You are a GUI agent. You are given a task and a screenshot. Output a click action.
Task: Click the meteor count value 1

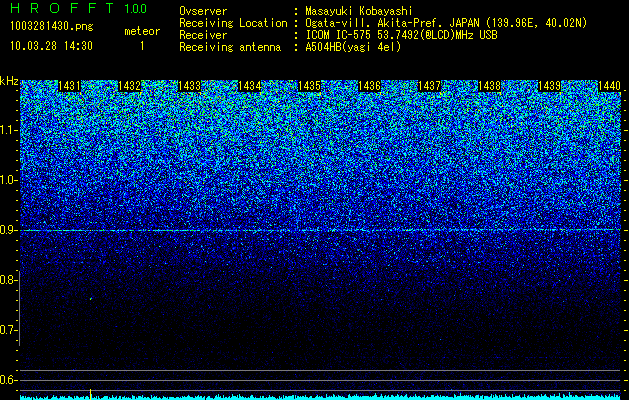point(142,46)
